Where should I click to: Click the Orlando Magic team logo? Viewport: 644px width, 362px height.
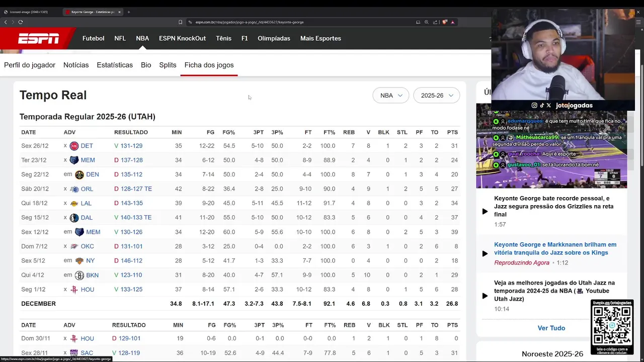pyautogui.click(x=74, y=189)
